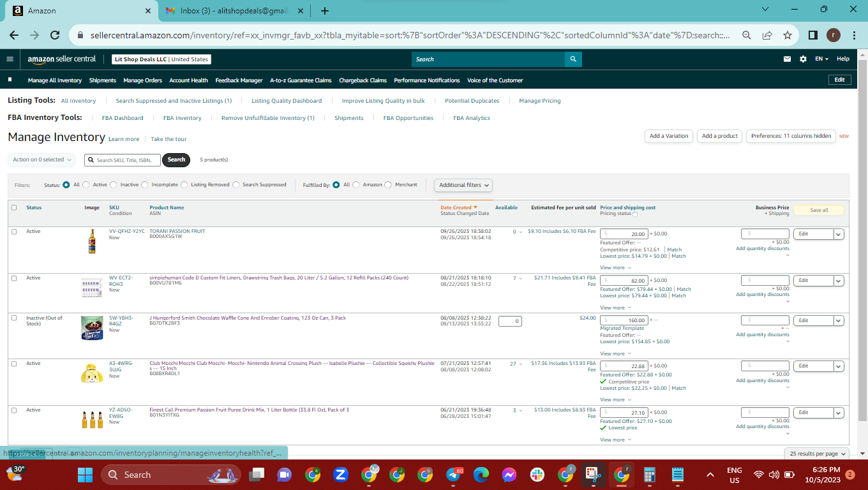Check the box for the J Hungerford Smith row
Screen dimensions: 868x490
click(14, 318)
